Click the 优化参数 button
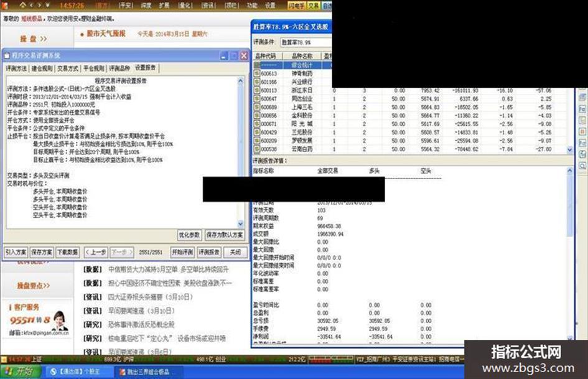This screenshot has height=379, width=588. 189,235
